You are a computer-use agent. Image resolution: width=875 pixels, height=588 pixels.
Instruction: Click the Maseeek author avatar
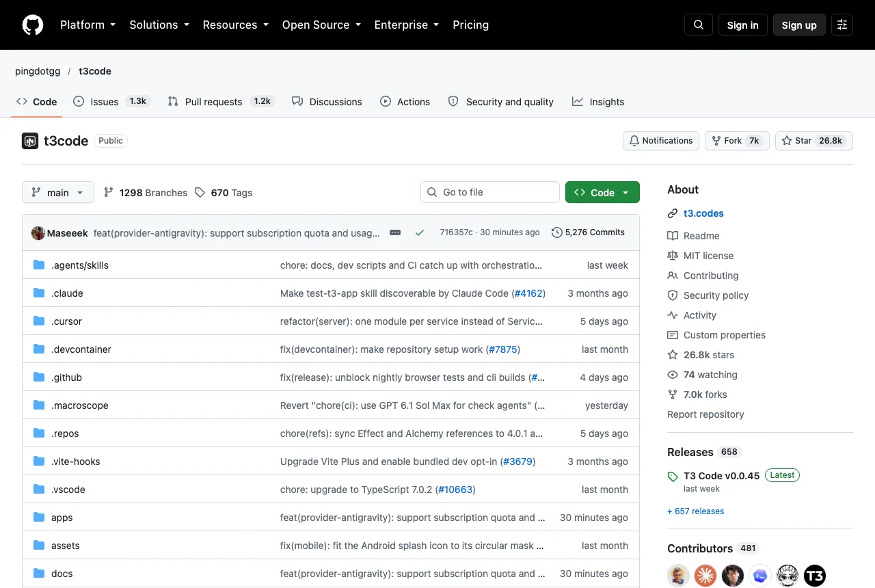click(38, 232)
